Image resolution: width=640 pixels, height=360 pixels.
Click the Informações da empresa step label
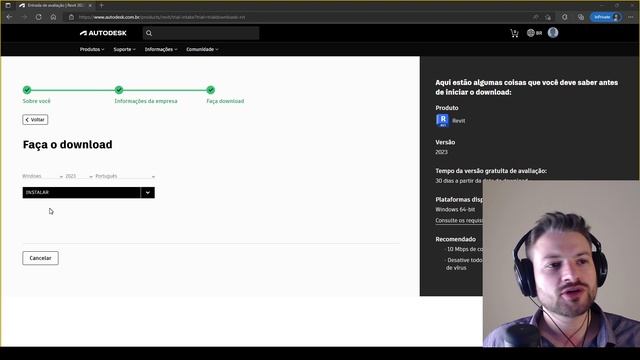146,101
